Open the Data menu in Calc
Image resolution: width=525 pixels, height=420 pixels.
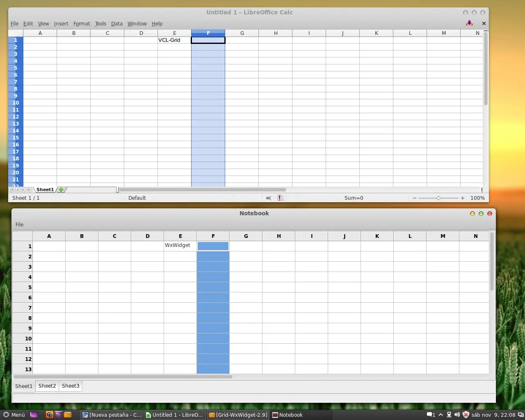click(x=117, y=24)
